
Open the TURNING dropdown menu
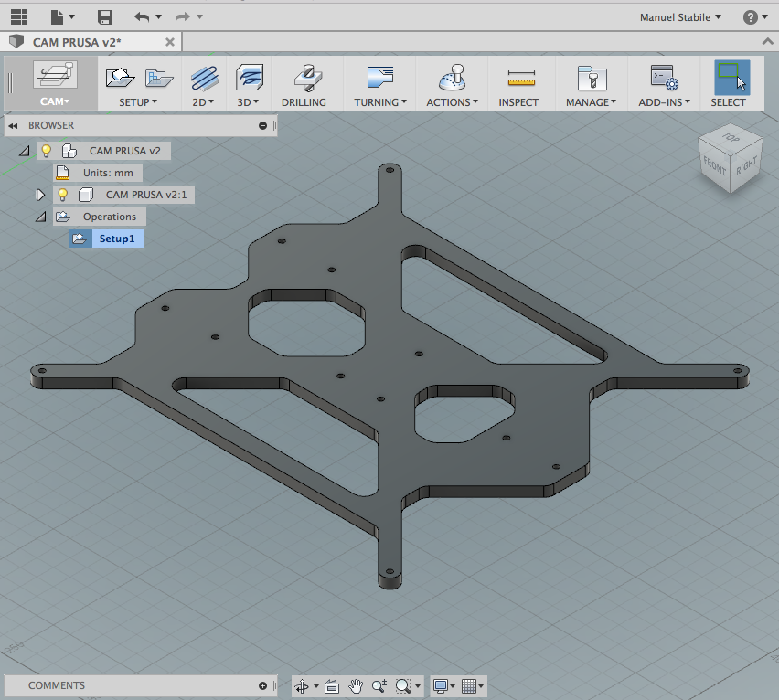[380, 102]
